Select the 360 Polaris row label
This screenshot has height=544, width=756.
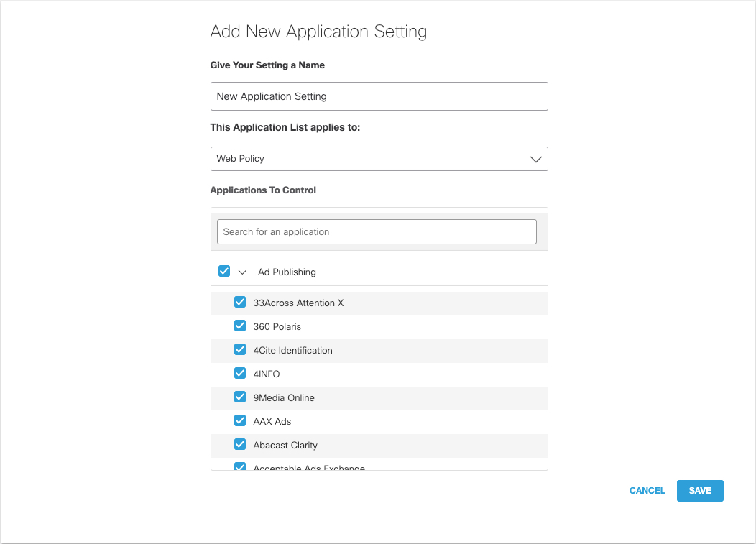[x=277, y=326]
